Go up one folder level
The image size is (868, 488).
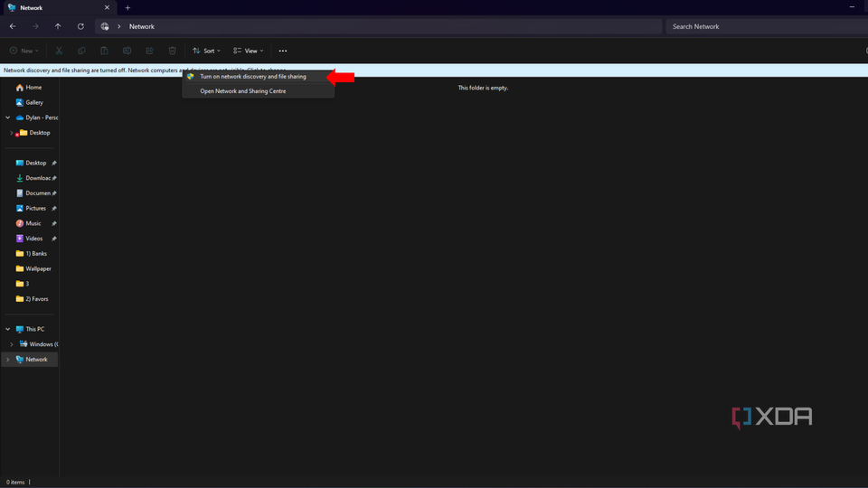pyautogui.click(x=58, y=26)
